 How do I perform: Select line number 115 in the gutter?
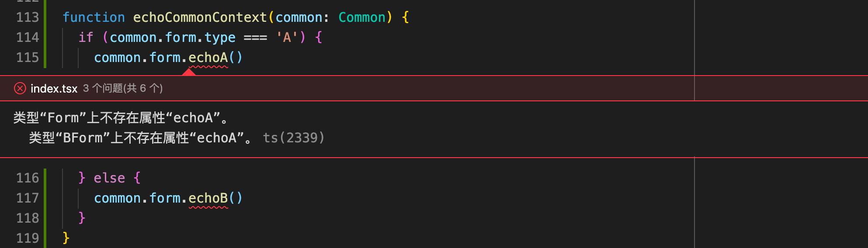coord(28,58)
